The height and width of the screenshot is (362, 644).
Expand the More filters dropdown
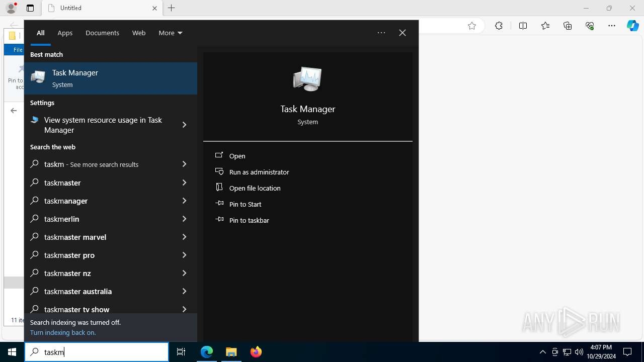(171, 33)
